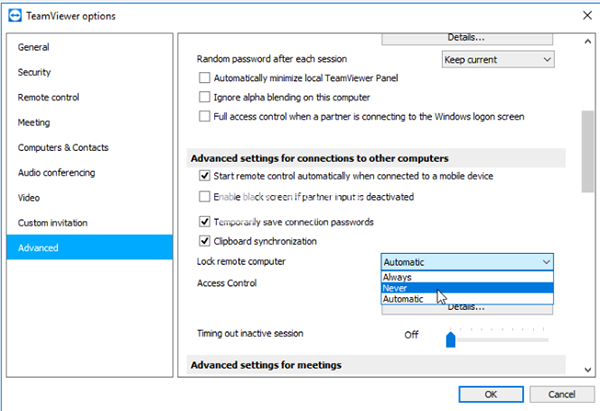
Task: Click the 'Lock remote computer' label
Action: coord(241,261)
